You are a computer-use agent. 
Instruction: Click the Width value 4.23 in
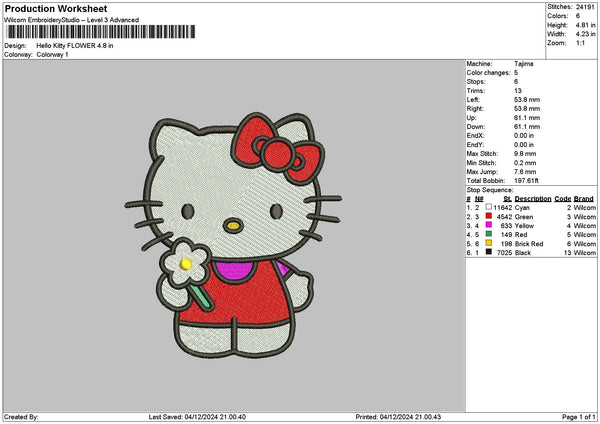point(585,34)
